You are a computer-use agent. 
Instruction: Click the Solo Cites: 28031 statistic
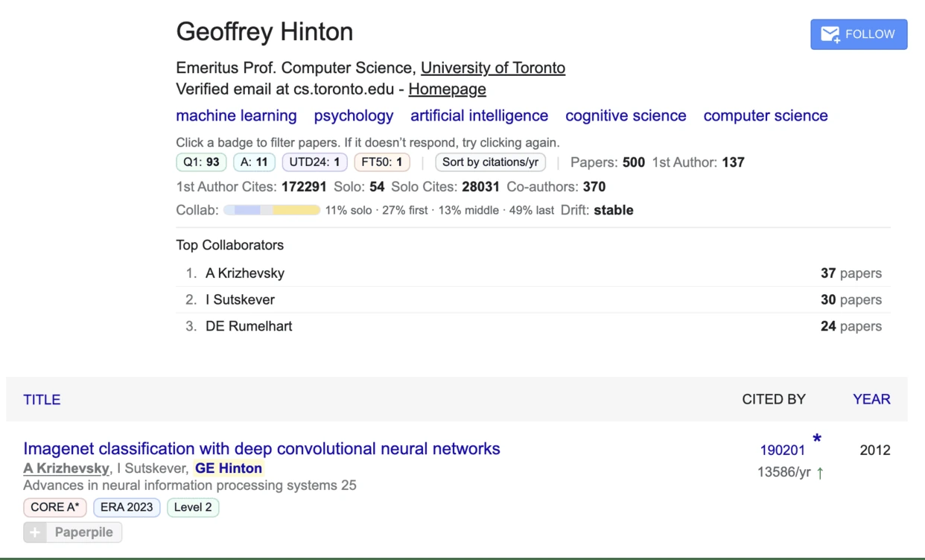tap(445, 186)
